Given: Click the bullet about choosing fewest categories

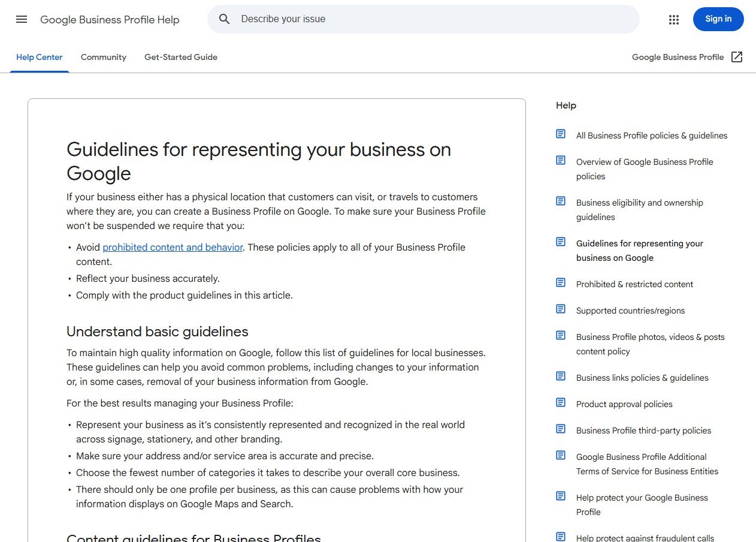Looking at the screenshot, I should click(268, 472).
